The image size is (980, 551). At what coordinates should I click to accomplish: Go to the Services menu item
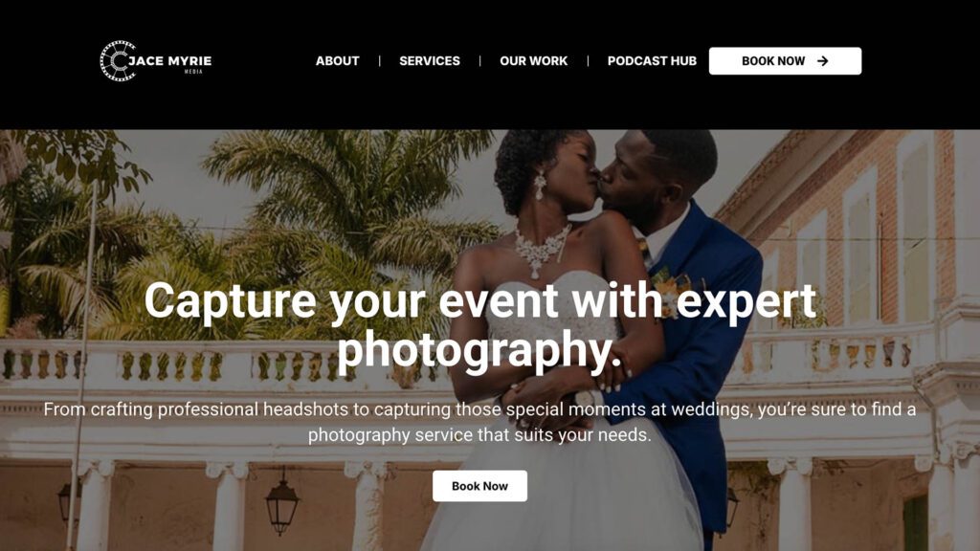pyautogui.click(x=430, y=60)
